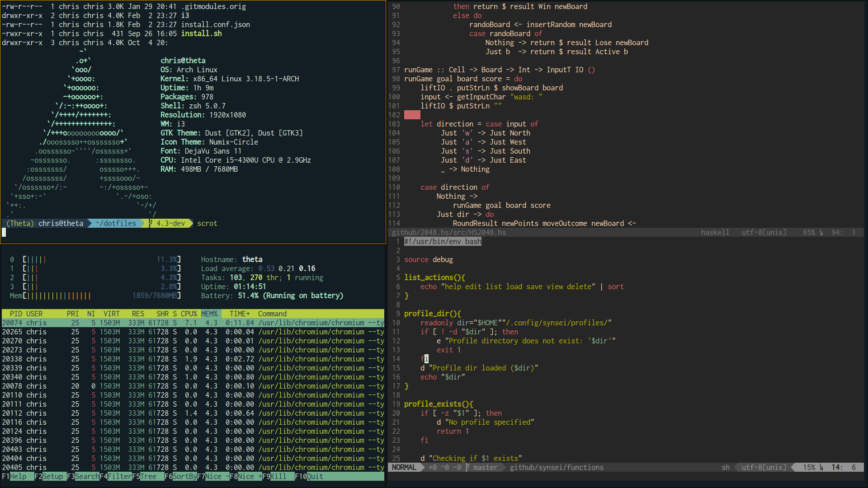Select htop process row with PID 20078
Screen dimensions: 868x488
(x=193, y=386)
